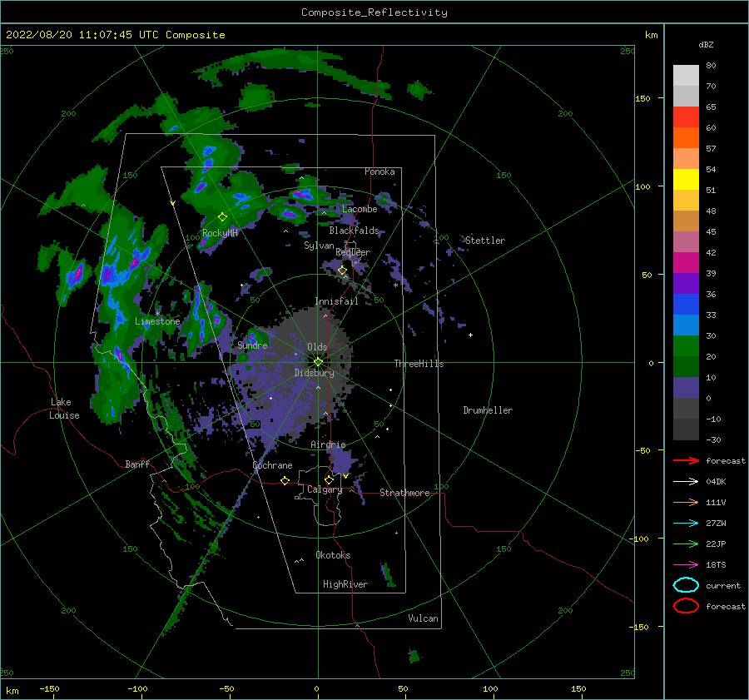Viewport: 749px width, 700px height.
Task: Click the Drumheller label
Action: (488, 410)
